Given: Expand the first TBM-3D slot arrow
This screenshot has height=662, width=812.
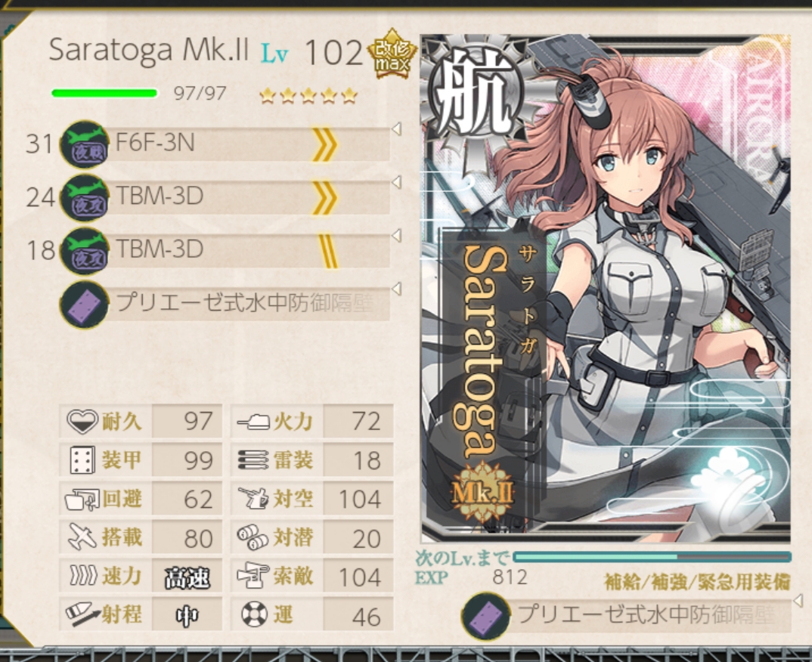Looking at the screenshot, I should (397, 182).
